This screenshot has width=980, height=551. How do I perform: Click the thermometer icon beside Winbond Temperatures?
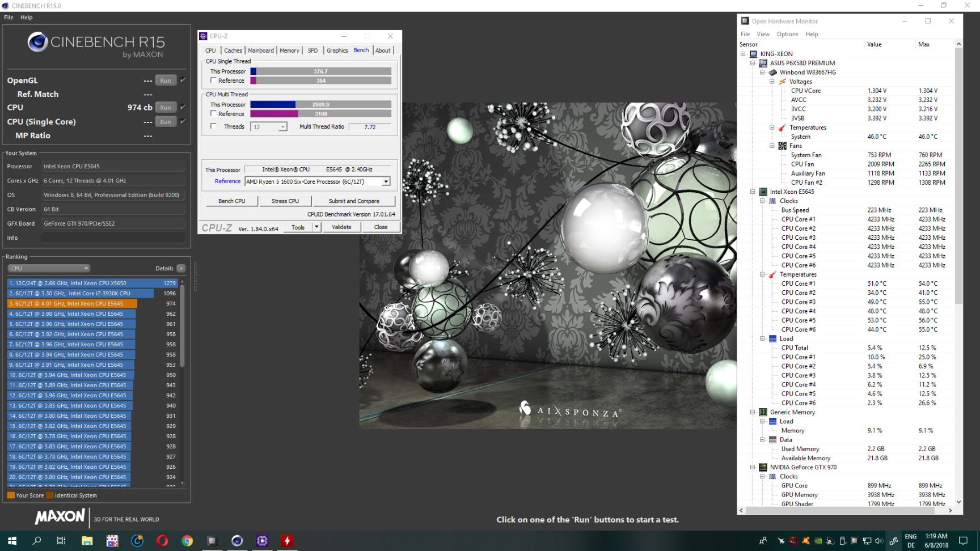click(782, 128)
